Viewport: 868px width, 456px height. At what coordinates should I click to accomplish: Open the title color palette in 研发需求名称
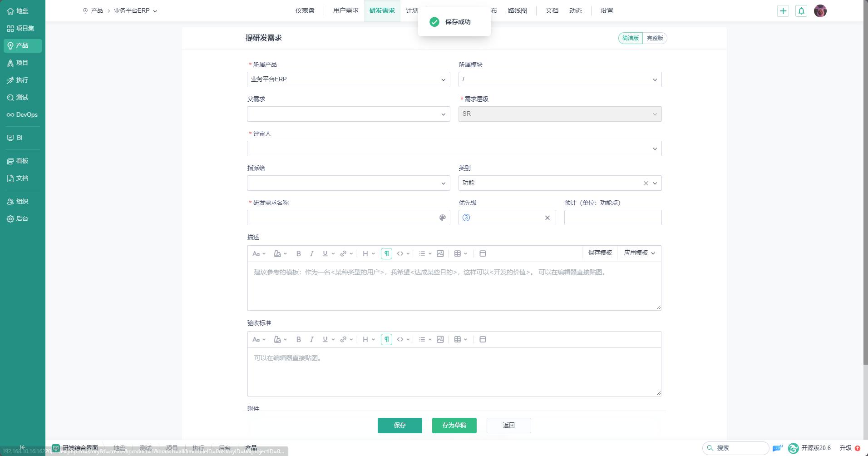point(443,218)
